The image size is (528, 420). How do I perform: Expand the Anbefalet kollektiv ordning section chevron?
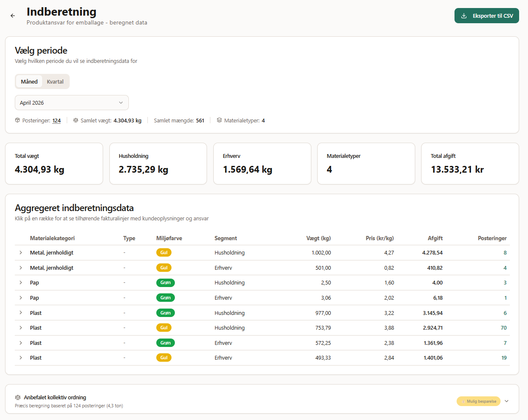tap(506, 401)
